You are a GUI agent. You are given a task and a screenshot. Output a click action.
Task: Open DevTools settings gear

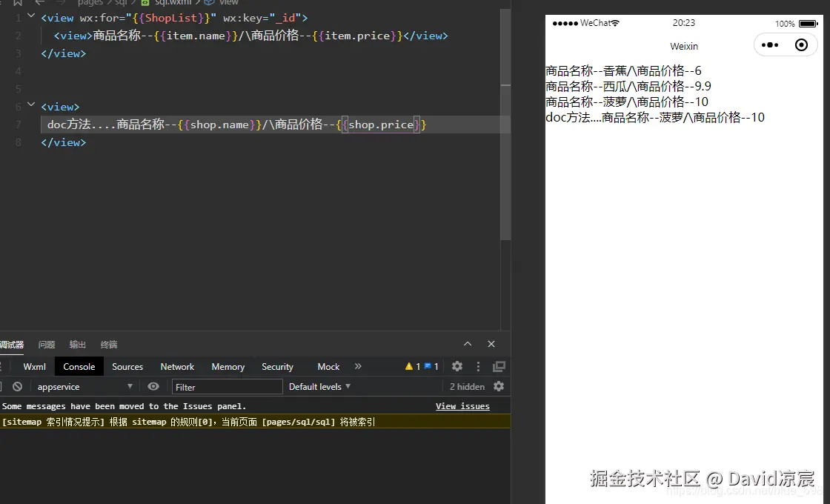click(457, 366)
